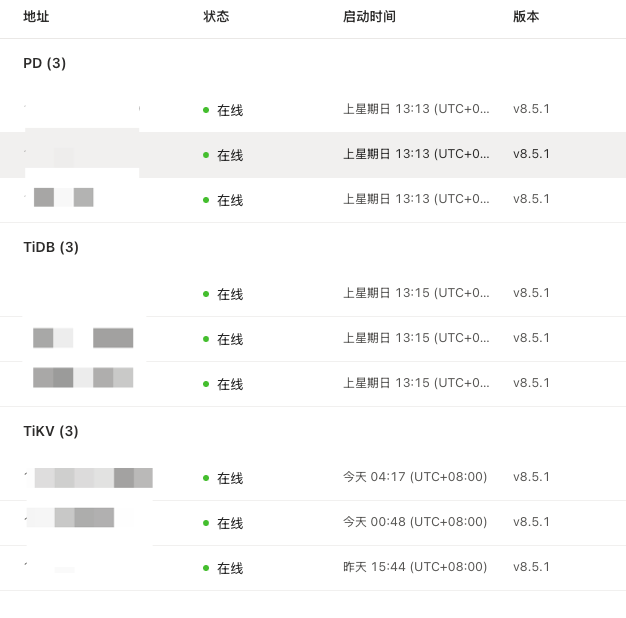Viewport: 626px width, 618px height.
Task: Click the green status dot for TiKV started 00:48
Action: [206, 523]
